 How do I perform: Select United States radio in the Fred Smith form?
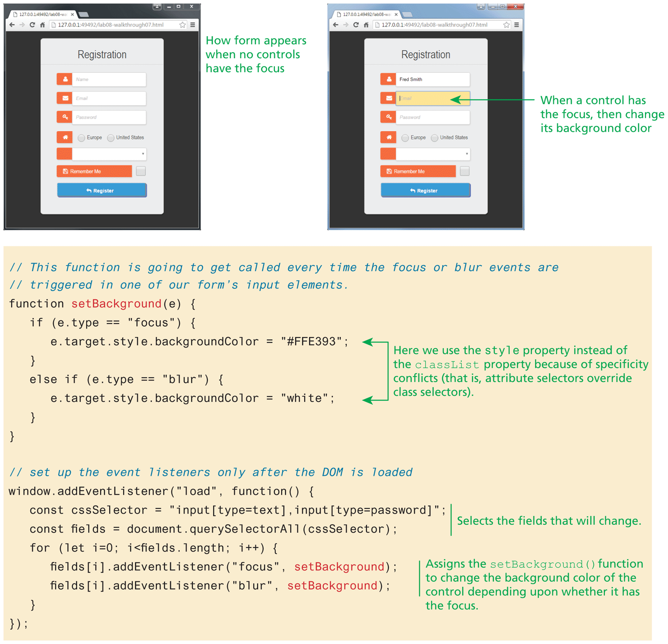coord(434,138)
